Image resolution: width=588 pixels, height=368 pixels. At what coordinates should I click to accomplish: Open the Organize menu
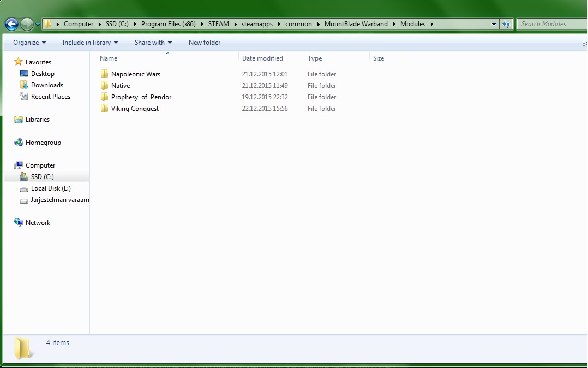point(29,43)
